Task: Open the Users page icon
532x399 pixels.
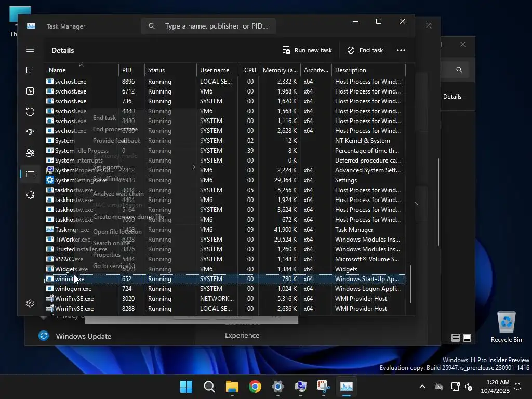Action: 30,153
